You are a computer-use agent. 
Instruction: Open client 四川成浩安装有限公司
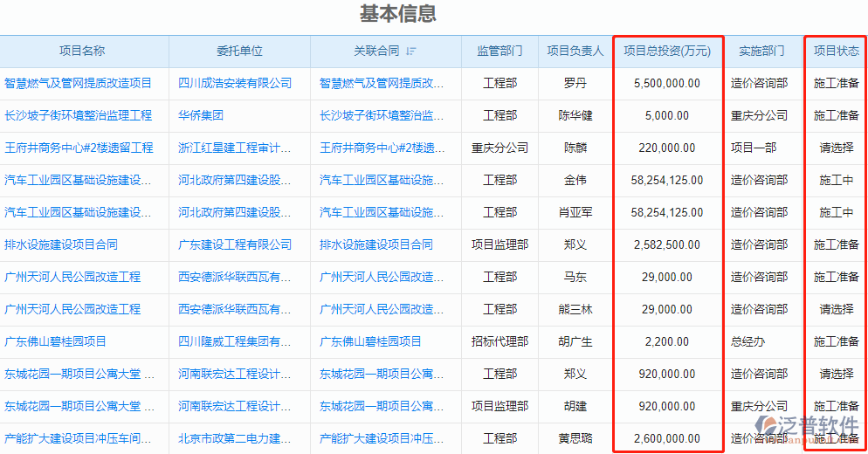[235, 83]
